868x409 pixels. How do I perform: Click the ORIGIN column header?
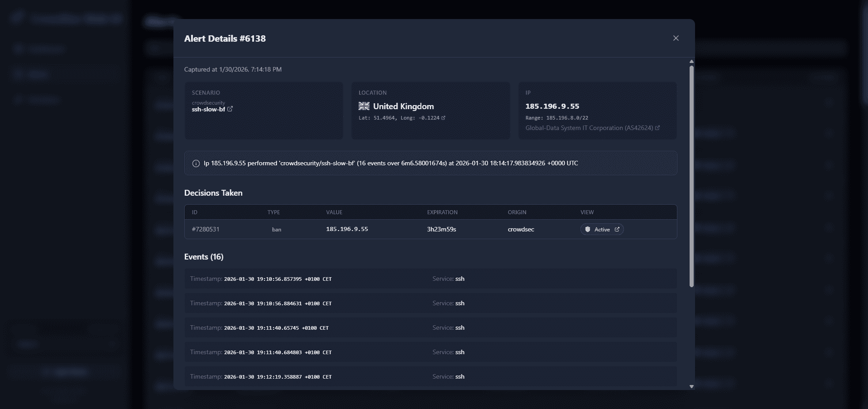pyautogui.click(x=517, y=212)
